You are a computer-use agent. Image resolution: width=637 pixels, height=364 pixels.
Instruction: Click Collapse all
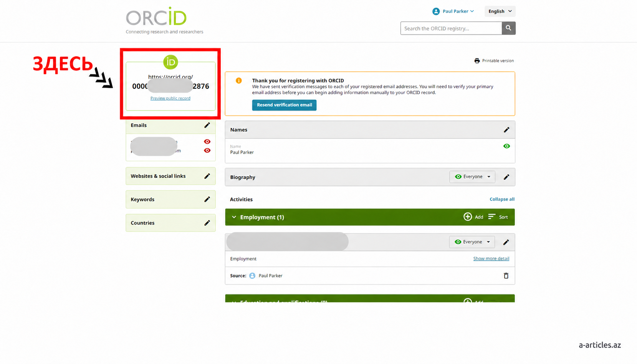pos(502,199)
